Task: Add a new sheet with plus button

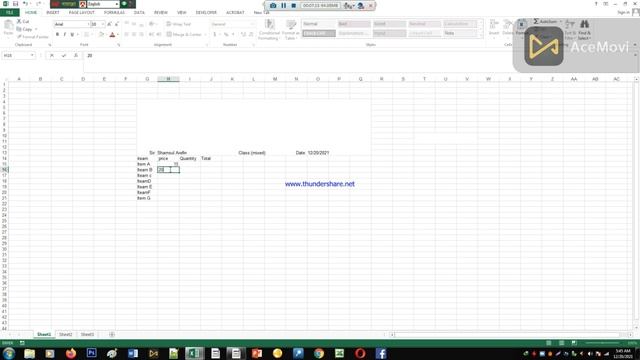Action: pyautogui.click(x=111, y=335)
